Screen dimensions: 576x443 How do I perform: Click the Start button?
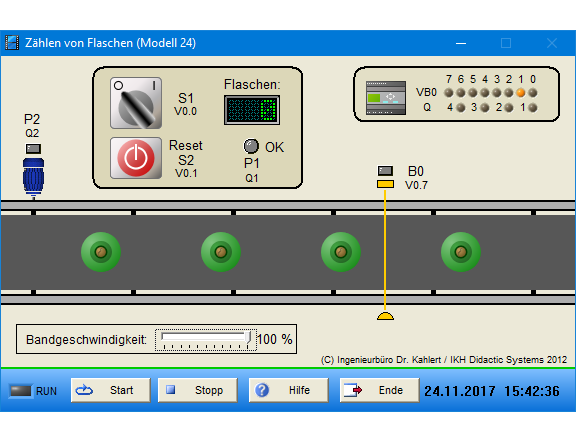(x=111, y=390)
